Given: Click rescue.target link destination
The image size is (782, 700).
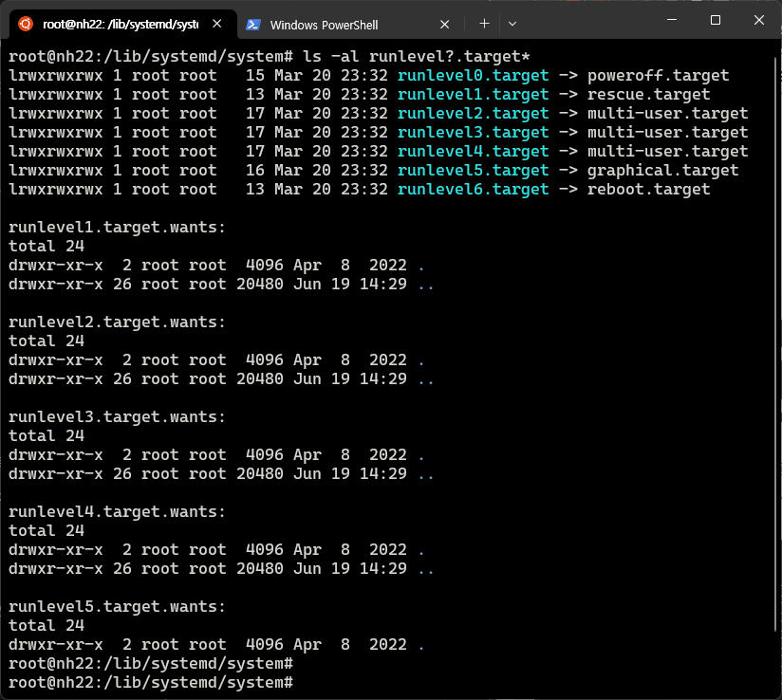Looking at the screenshot, I should (648, 94).
